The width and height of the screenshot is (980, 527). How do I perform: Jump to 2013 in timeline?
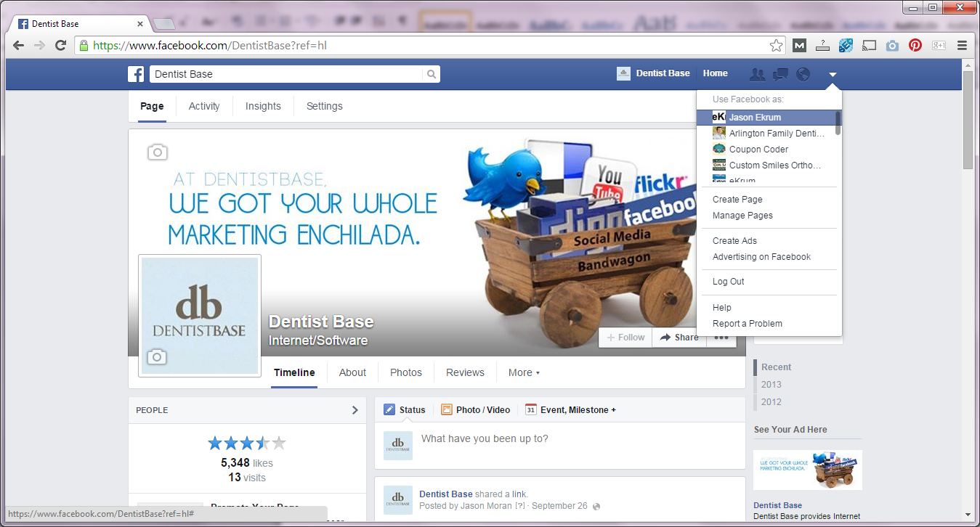point(772,385)
